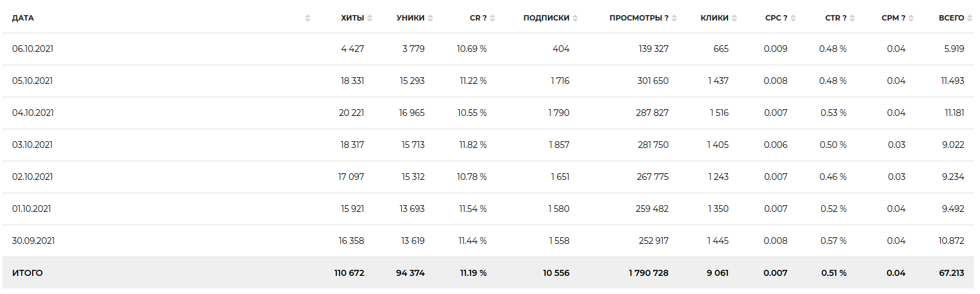This screenshot has width=980, height=294.
Task: Select the 03.10.2021 date entry
Action: 33,145
